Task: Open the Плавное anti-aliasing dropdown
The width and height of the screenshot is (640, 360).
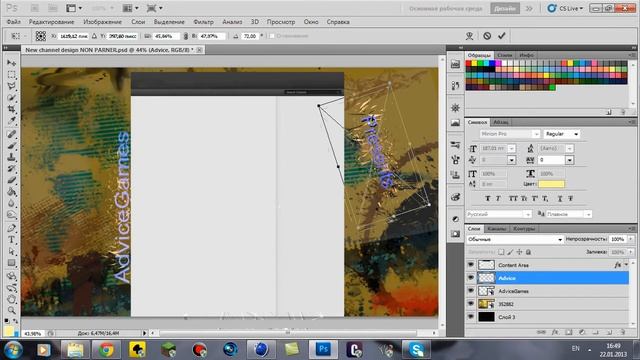Action: 588,214
